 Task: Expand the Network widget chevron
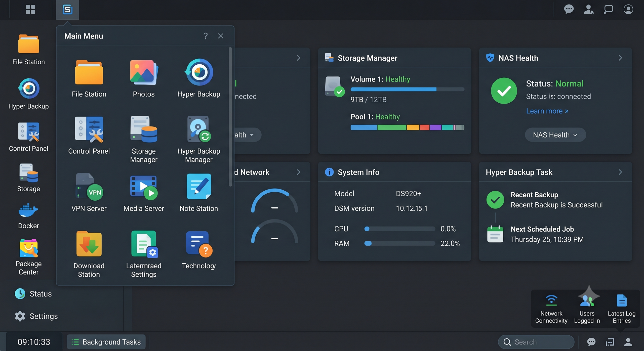click(x=298, y=172)
